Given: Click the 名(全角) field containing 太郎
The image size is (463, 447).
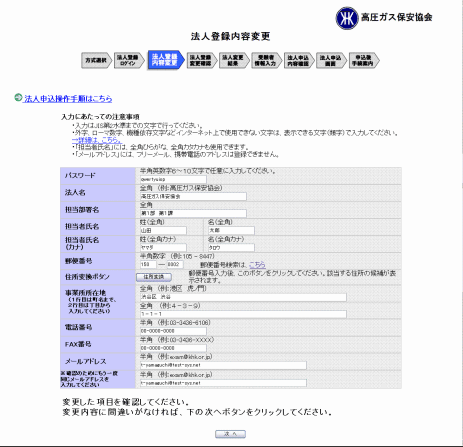Looking at the screenshot, I should click(x=231, y=230).
